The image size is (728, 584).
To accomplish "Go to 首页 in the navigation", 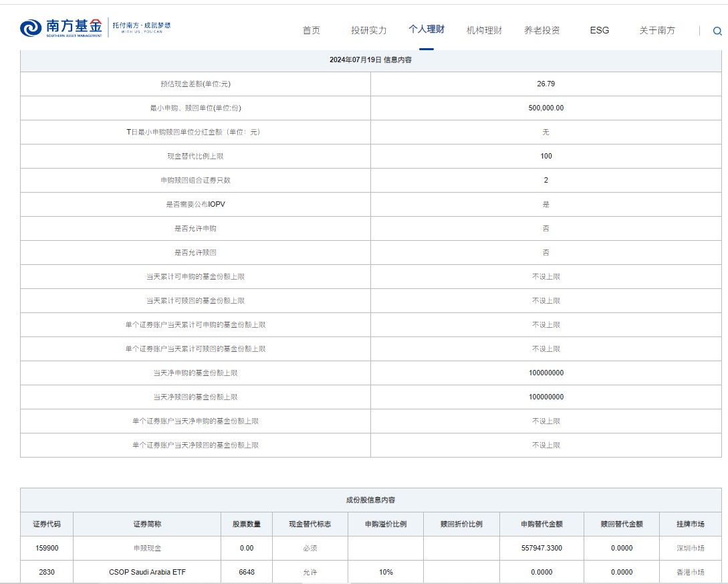I will point(312,30).
